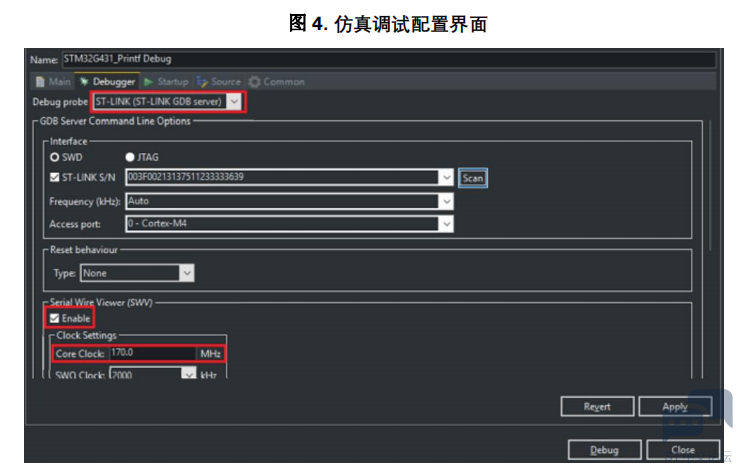Click the 0 - Cortex-M4 access port value

point(157,223)
